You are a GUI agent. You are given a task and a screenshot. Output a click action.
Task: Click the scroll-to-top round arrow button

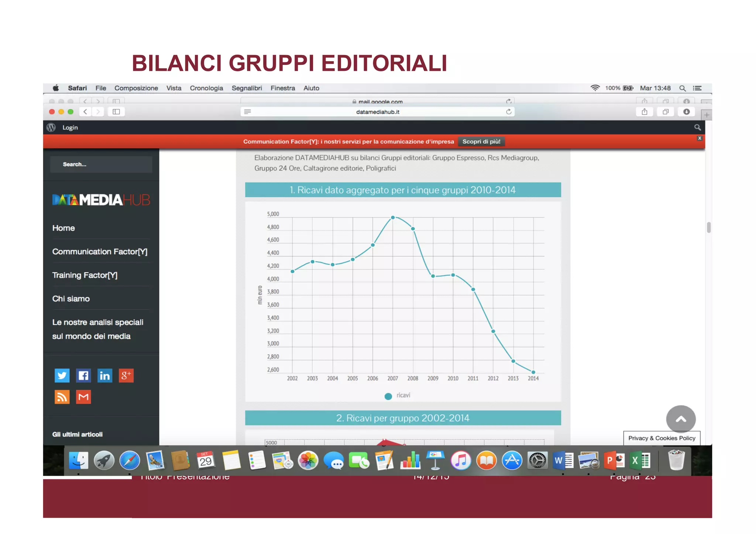[681, 419]
